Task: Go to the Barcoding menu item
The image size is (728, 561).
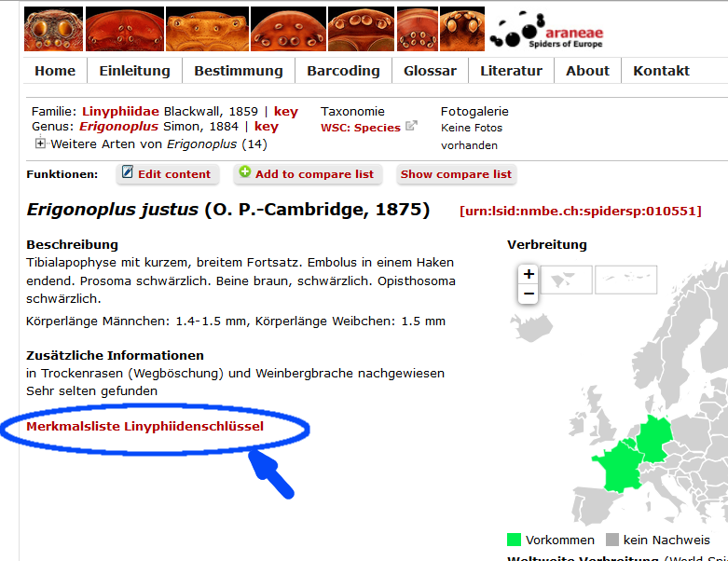Action: pyautogui.click(x=343, y=71)
